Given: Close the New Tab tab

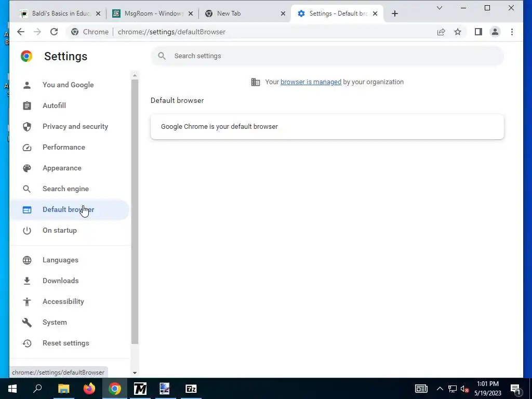Looking at the screenshot, I should [x=283, y=14].
